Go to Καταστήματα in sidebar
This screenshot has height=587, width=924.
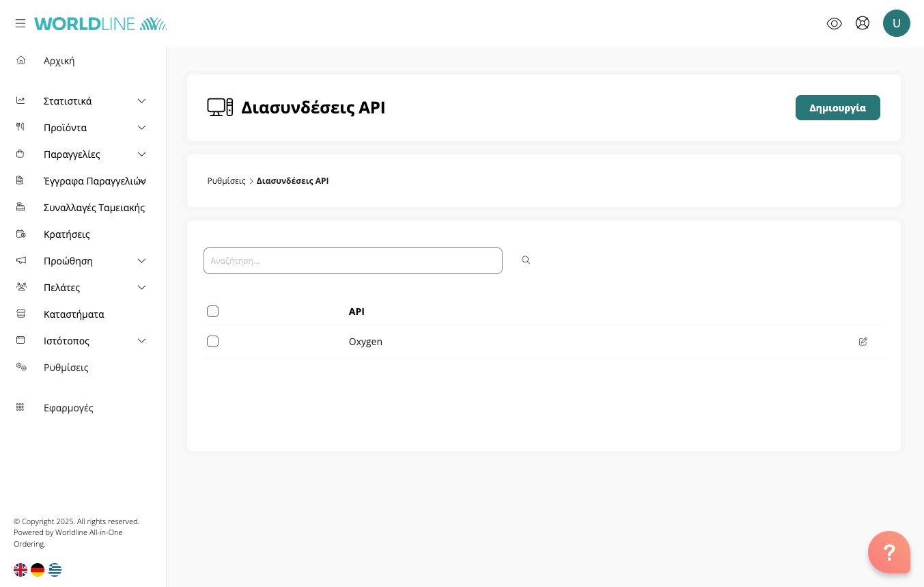[74, 314]
